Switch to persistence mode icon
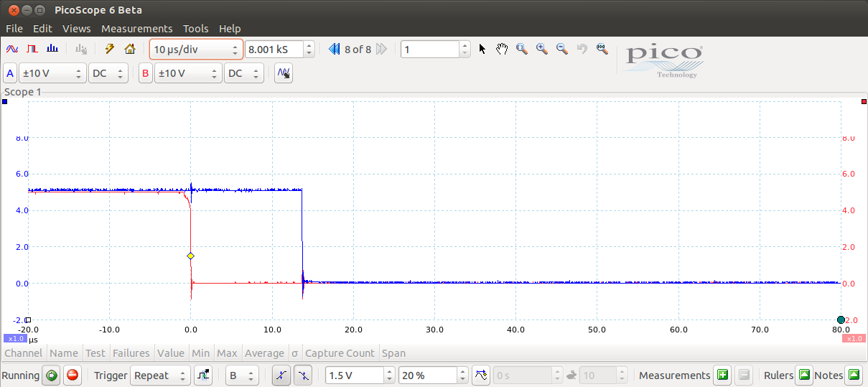868x387 pixels. 32,50
